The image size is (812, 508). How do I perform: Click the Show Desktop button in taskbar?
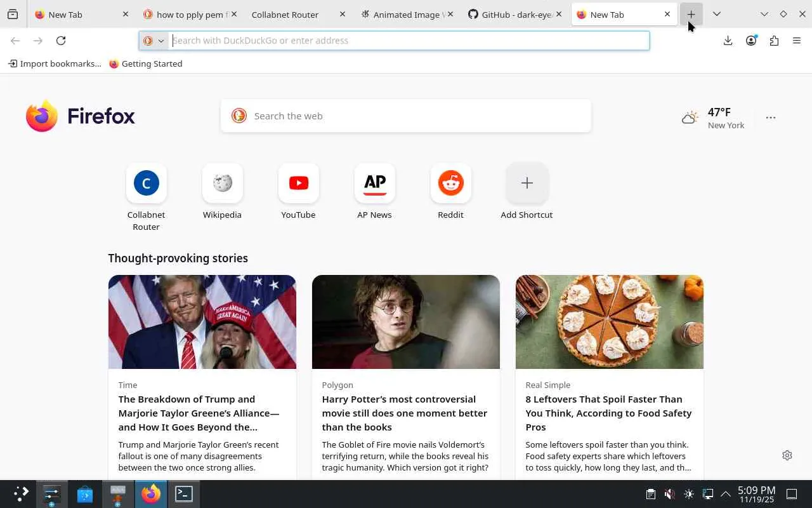coord(792,494)
